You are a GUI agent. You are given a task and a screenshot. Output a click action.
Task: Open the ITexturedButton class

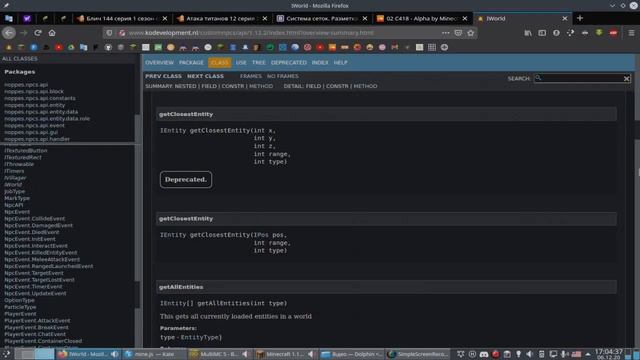26,150
